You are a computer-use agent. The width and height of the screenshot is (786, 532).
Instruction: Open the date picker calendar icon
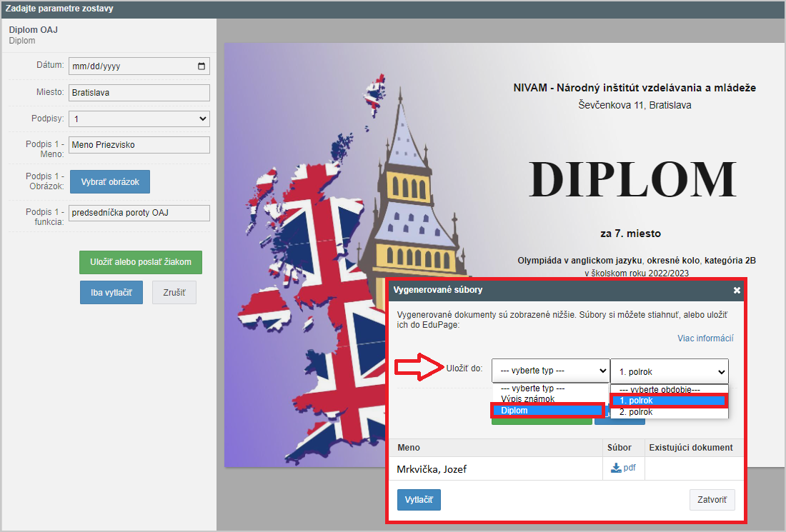[202, 66]
